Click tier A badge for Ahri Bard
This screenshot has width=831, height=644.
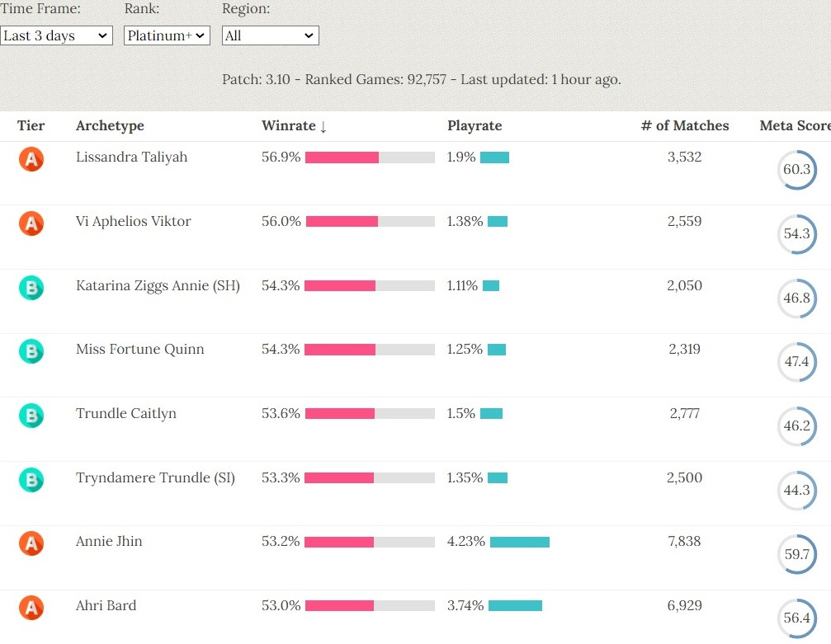click(x=31, y=608)
